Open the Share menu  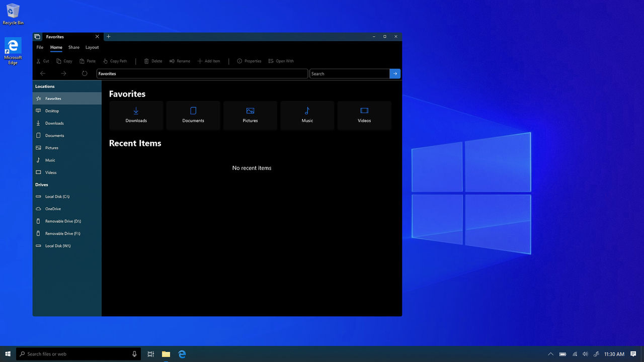[73, 47]
